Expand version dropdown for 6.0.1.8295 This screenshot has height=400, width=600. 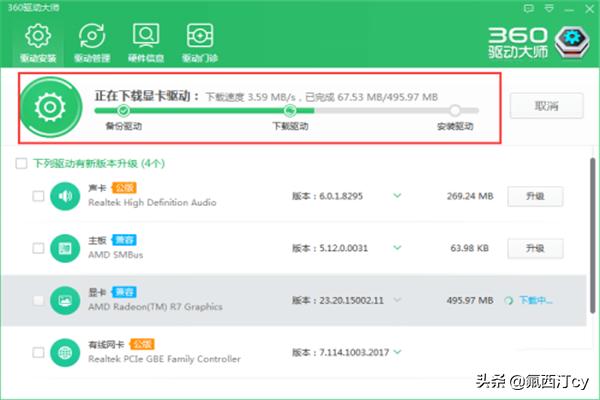pyautogui.click(x=397, y=196)
